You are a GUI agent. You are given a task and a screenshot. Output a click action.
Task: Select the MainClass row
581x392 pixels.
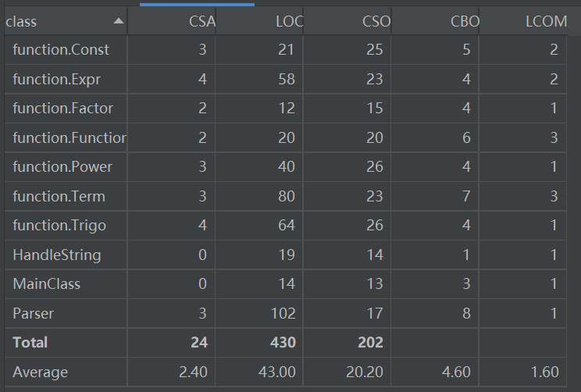pyautogui.click(x=286, y=284)
